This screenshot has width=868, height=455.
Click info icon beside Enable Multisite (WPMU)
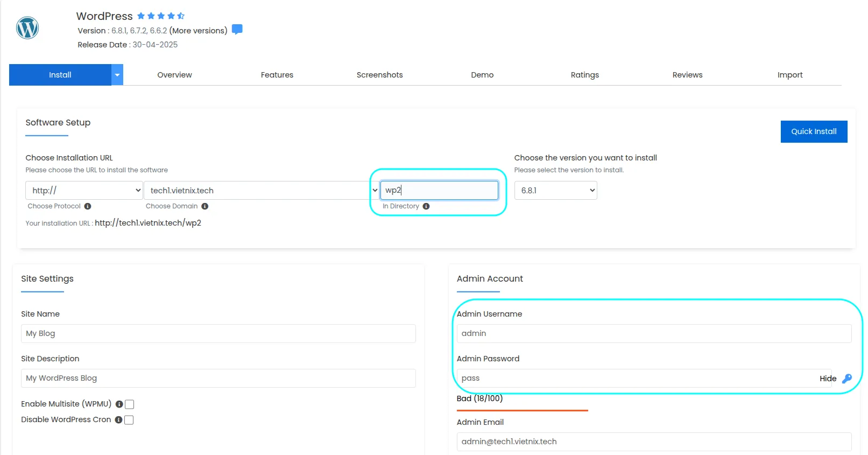pos(119,404)
